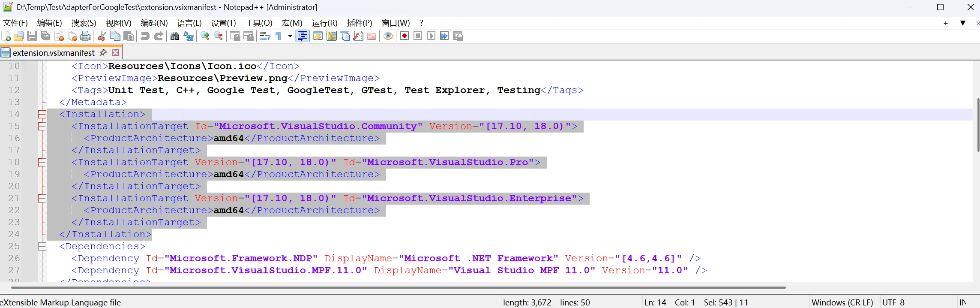Collapse the Enterprise InstallationTarget on line 21
Image resolution: width=980 pixels, height=308 pixels.
click(x=42, y=199)
